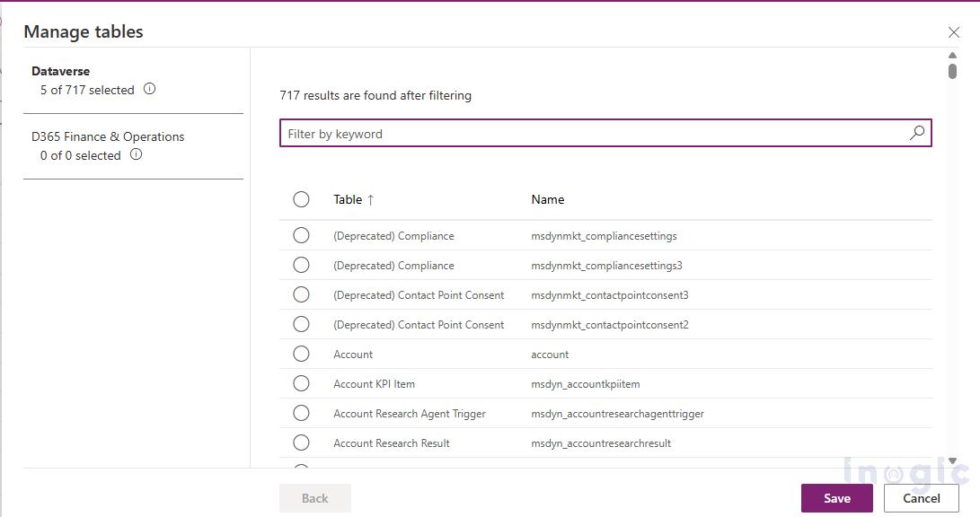Click the vertical scrollbar thumb
Viewport: 980px width, 517px height.
(952, 71)
